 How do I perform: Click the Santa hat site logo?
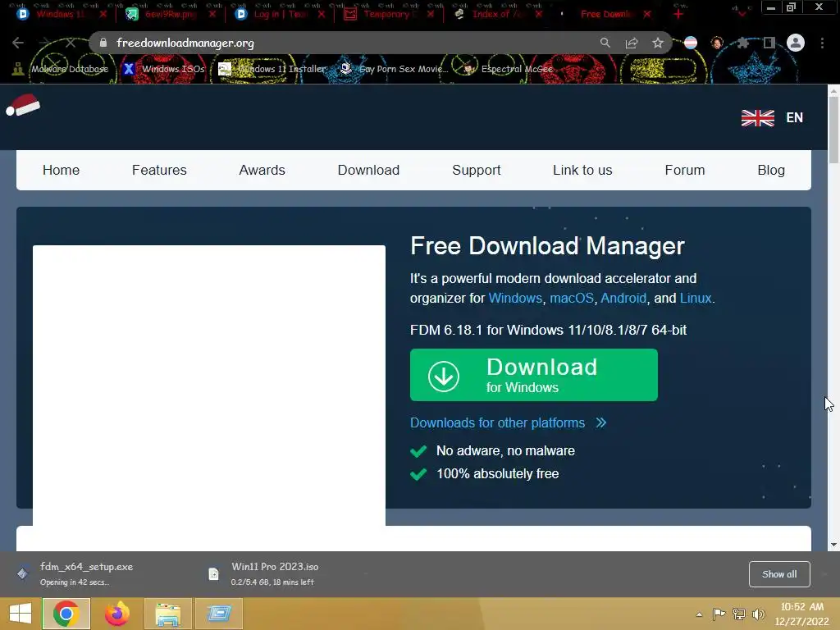coord(23,106)
